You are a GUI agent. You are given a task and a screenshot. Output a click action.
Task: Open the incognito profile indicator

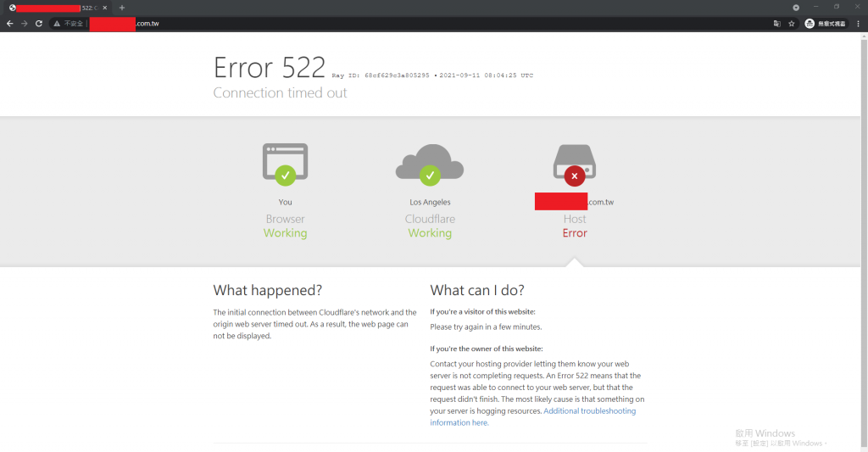tap(825, 23)
